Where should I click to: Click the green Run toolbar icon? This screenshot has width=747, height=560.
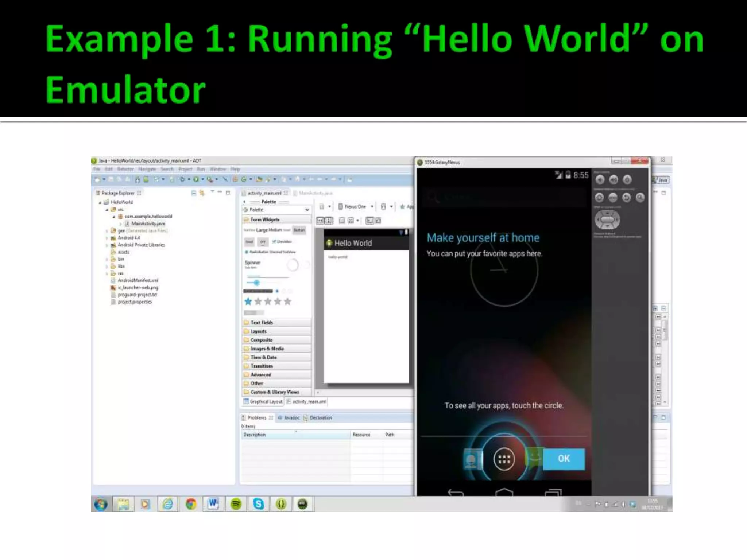196,179
